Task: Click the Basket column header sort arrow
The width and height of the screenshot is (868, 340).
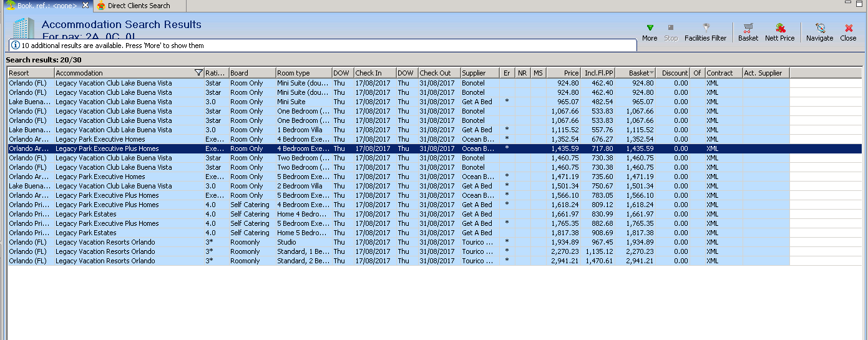Action: point(652,73)
